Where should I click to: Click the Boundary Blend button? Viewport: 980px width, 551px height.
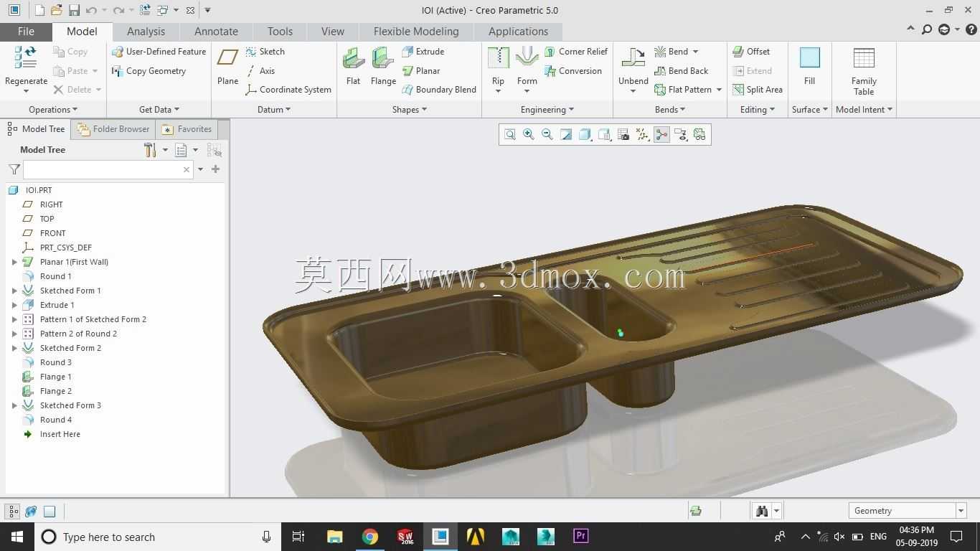[439, 90]
